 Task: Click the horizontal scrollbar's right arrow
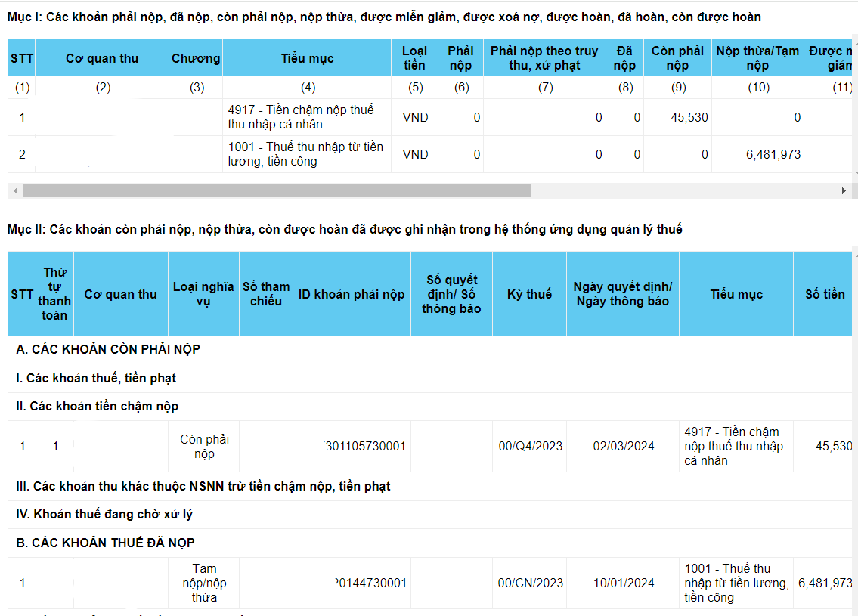(x=844, y=191)
